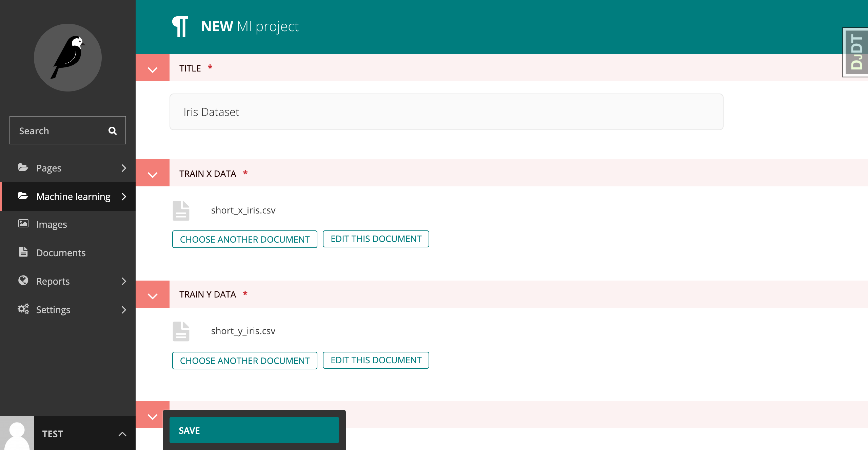Click the short_y_iris.csv document icon
This screenshot has width=868, height=450.
(181, 331)
